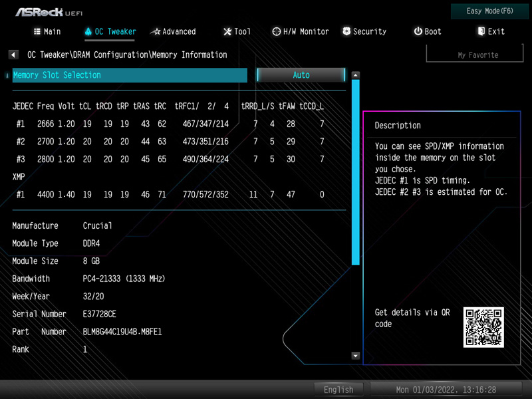Click the date and time display
Viewport: 532px width, 399px height.
[446, 390]
